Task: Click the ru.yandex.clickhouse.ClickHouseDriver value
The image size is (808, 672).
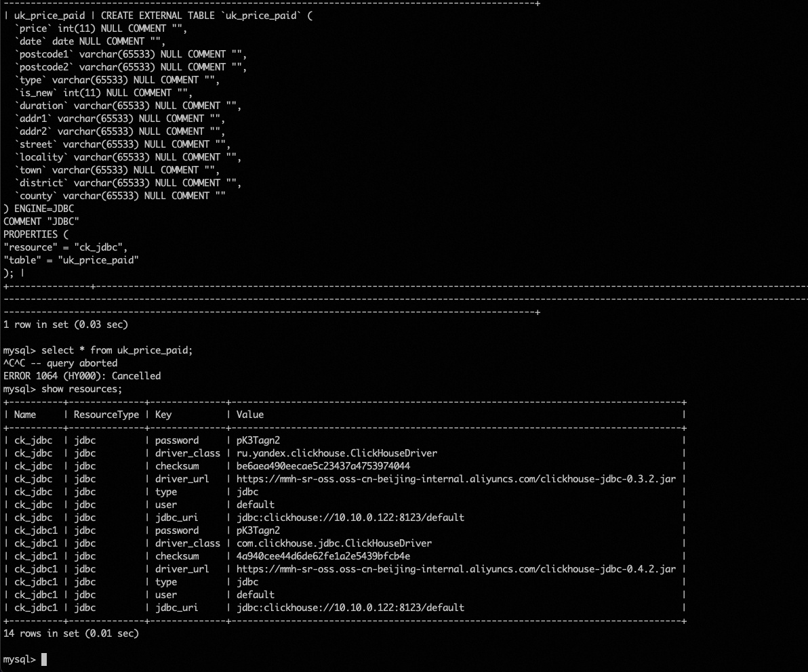Action: point(336,453)
